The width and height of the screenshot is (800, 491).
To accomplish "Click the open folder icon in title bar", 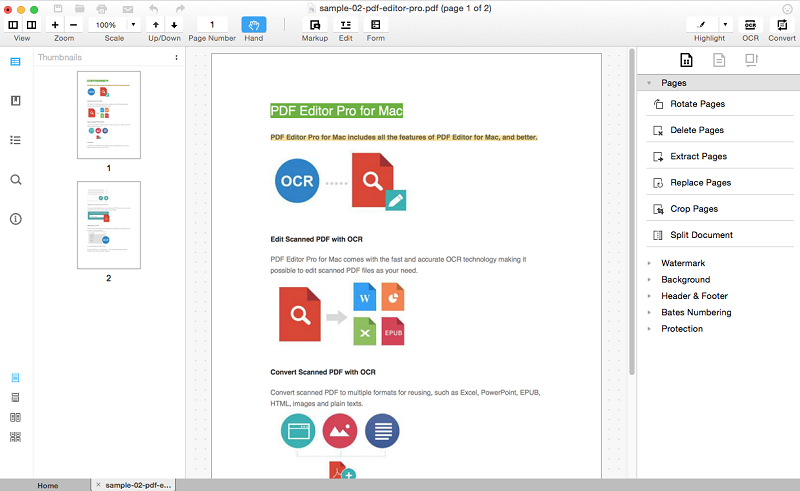I will pos(80,9).
